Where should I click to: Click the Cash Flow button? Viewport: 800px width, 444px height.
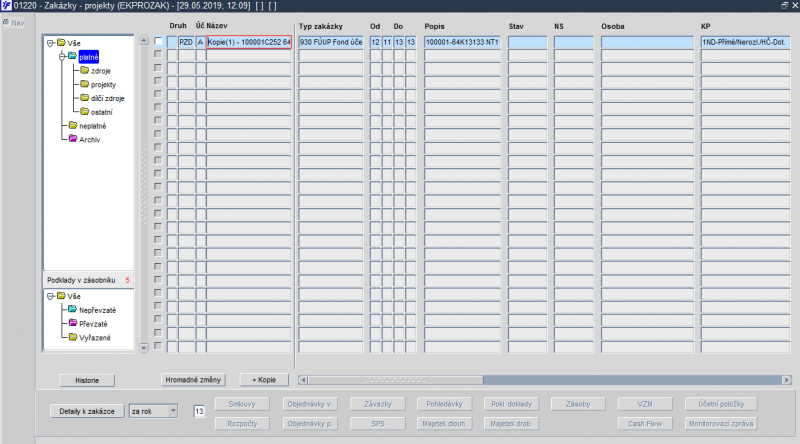coord(645,424)
